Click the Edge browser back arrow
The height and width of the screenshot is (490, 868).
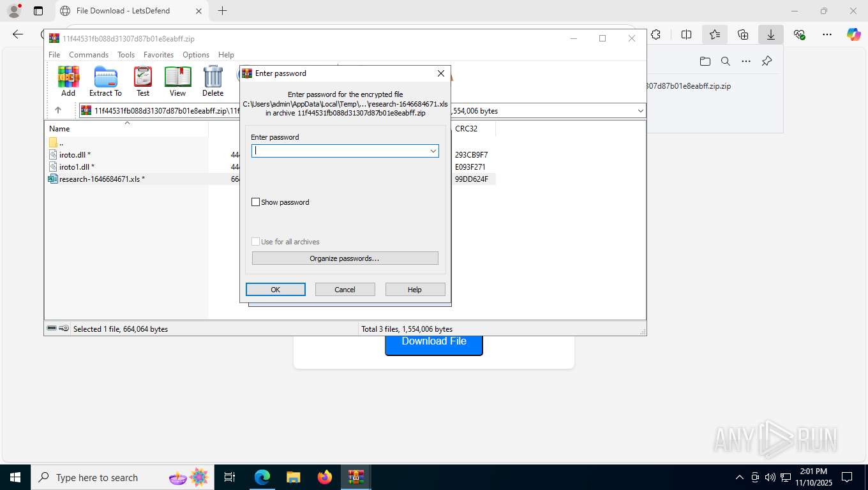pyautogui.click(x=18, y=34)
